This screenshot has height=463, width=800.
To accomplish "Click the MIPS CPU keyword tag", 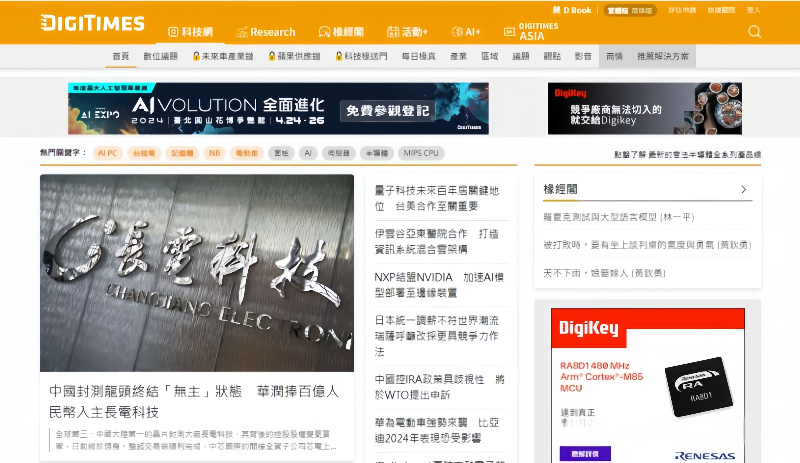I will [421, 153].
